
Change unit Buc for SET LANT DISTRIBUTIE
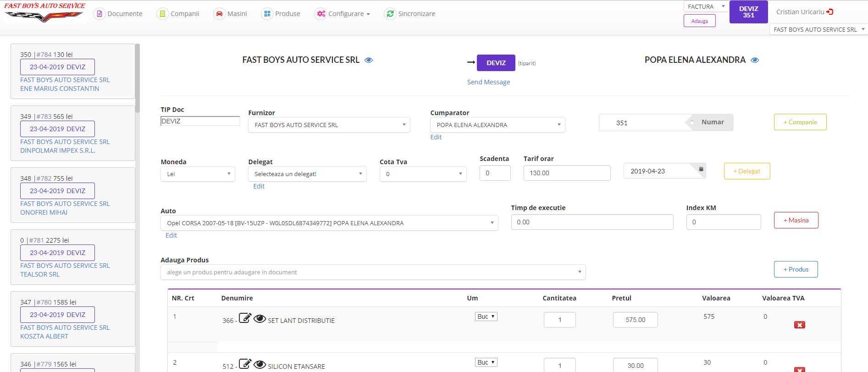coord(486,316)
